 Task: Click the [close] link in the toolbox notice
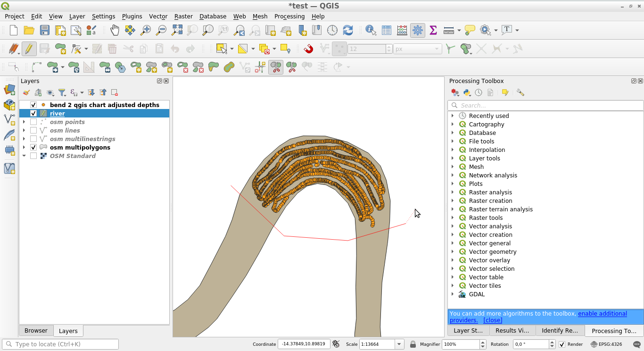click(x=493, y=320)
